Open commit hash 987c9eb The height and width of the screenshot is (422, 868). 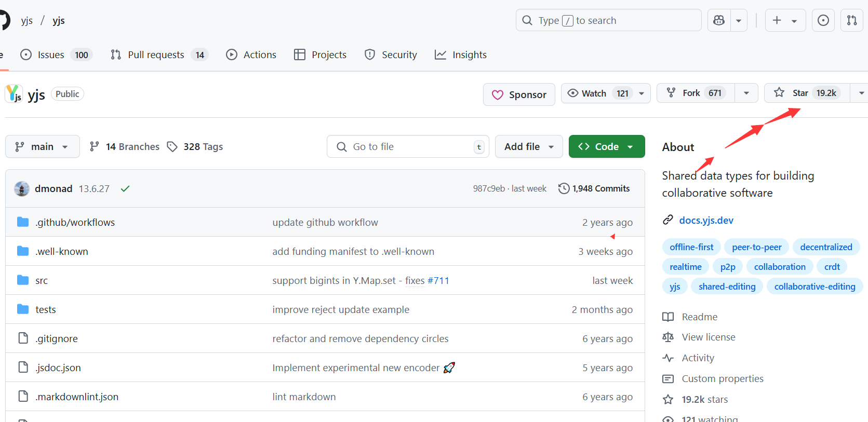coord(489,188)
